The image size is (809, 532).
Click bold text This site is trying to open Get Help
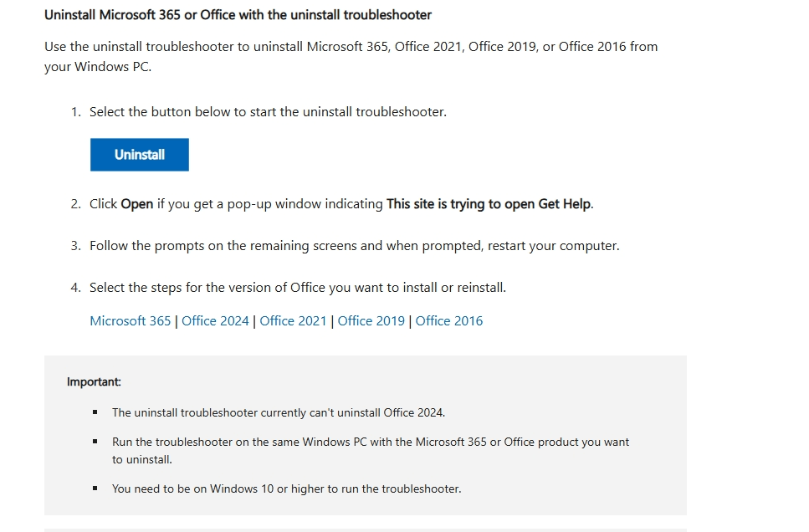489,204
